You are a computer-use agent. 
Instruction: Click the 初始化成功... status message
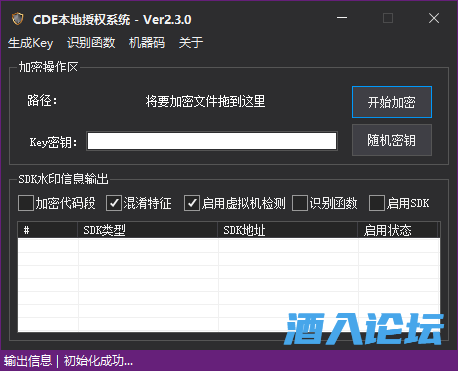click(x=98, y=361)
